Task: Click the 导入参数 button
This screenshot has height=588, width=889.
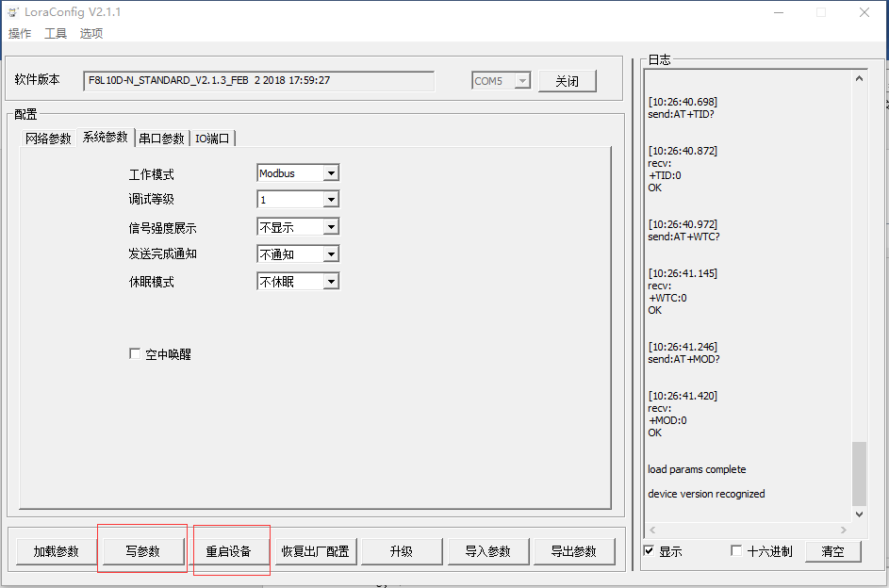Action: pos(487,551)
